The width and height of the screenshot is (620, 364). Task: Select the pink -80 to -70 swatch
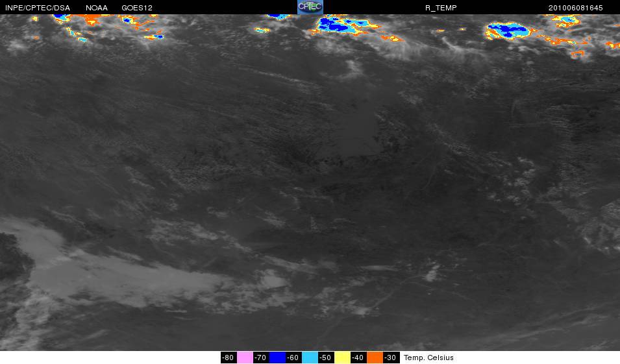point(245,358)
